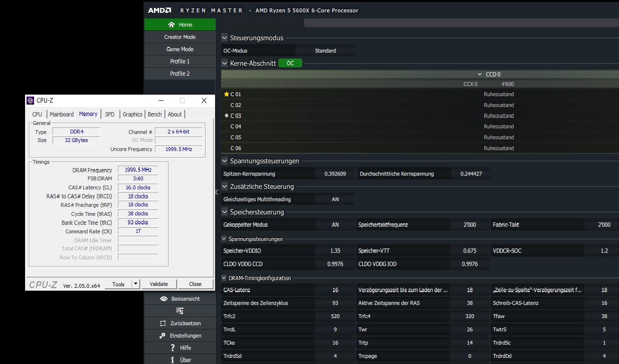Open the Graphics tab in CPU-Z
Viewport: 619px width, 364px height.
point(133,114)
